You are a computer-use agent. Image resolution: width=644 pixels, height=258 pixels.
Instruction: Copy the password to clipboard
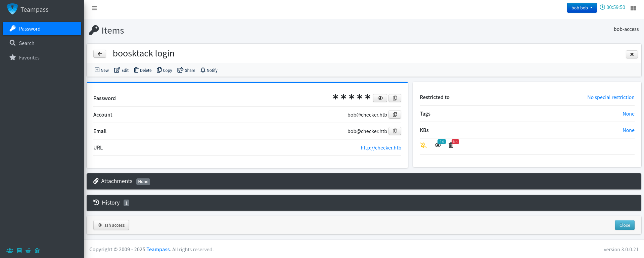pos(395,98)
